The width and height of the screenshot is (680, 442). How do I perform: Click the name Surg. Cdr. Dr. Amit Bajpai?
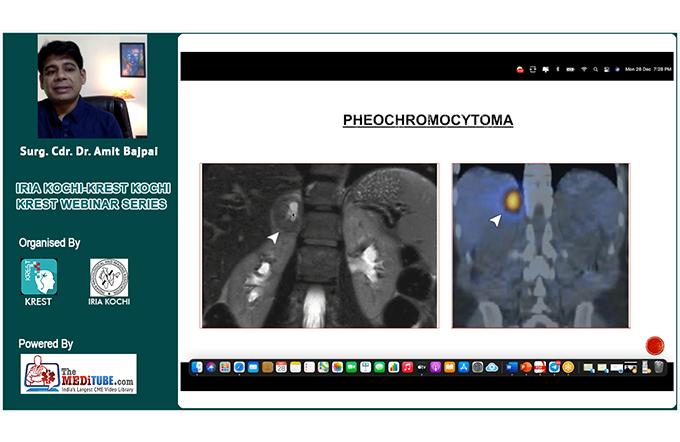pos(89,151)
